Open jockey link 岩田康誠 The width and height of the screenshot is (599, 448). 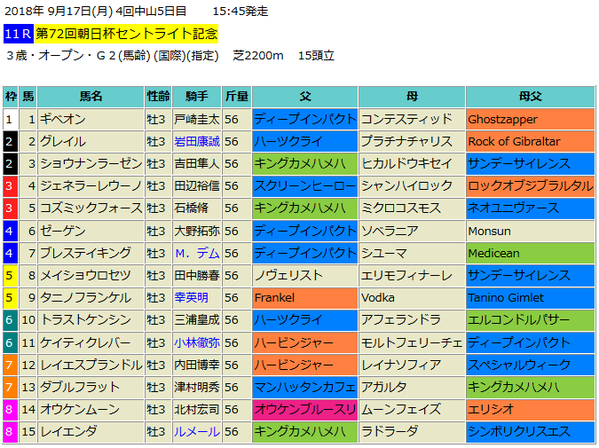click(197, 142)
